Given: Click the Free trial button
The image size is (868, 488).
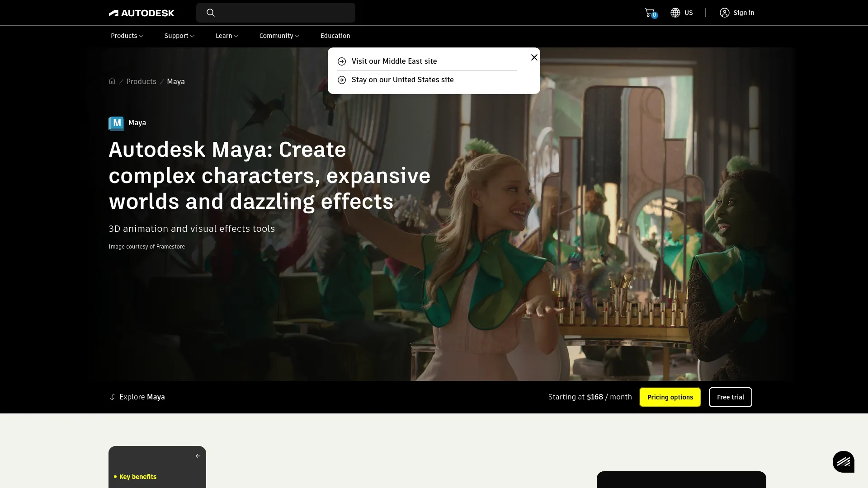Looking at the screenshot, I should 731,397.
